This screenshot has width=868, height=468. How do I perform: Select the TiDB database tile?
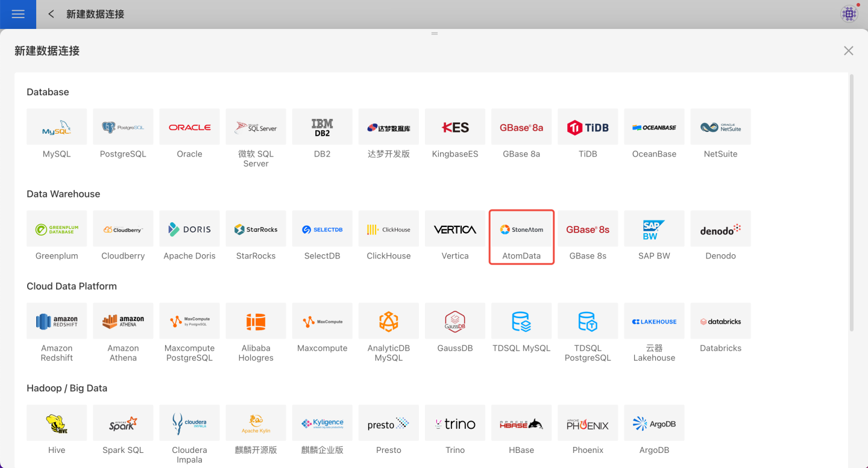click(588, 127)
